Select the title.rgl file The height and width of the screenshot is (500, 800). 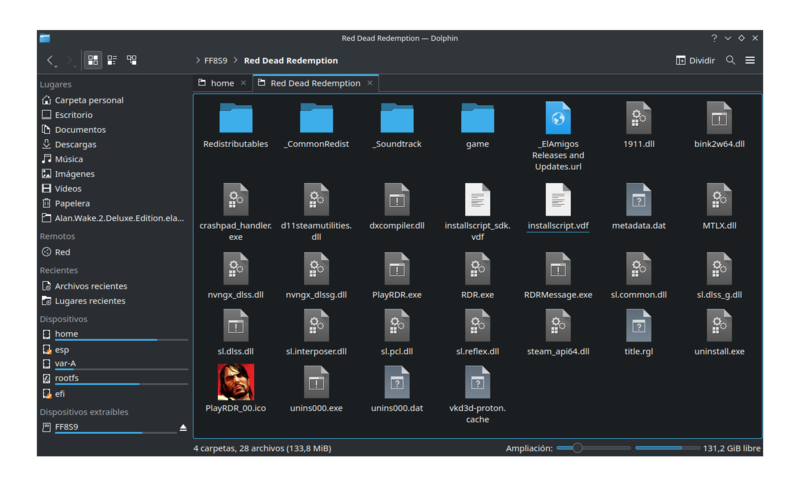click(639, 333)
